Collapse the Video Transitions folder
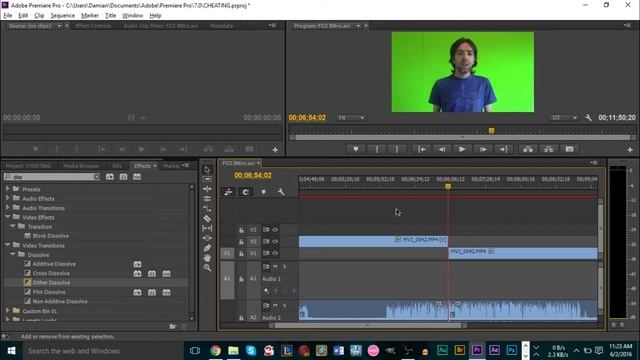 click(7, 245)
